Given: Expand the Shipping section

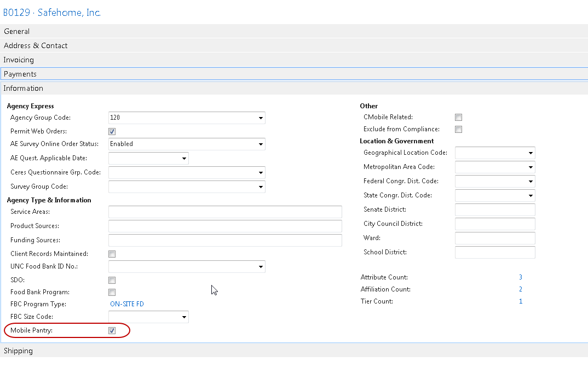Looking at the screenshot, I should [x=19, y=351].
